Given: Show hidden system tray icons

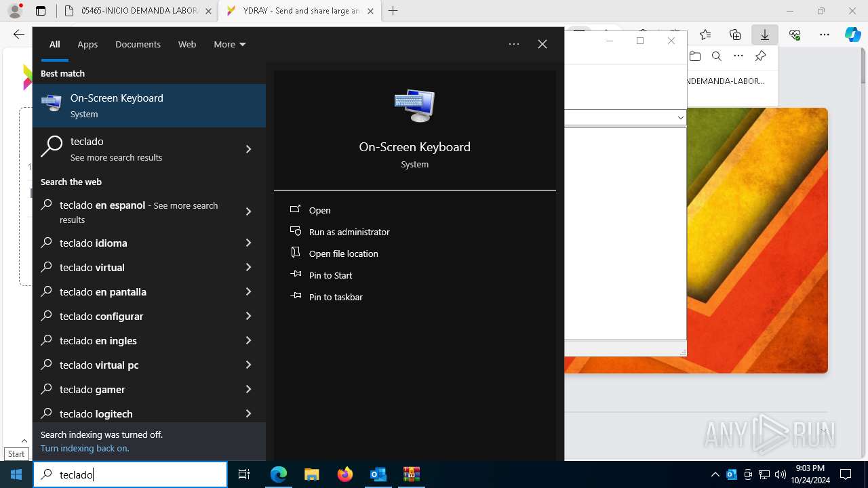Looking at the screenshot, I should point(715,474).
